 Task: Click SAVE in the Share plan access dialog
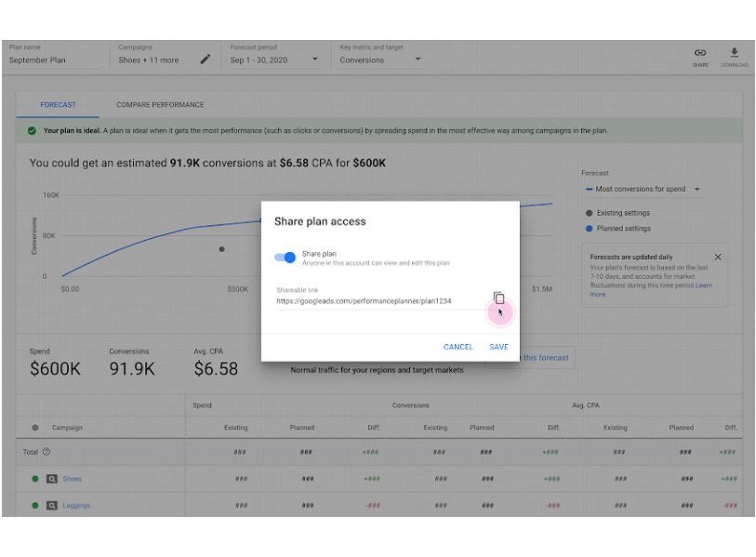pos(498,347)
